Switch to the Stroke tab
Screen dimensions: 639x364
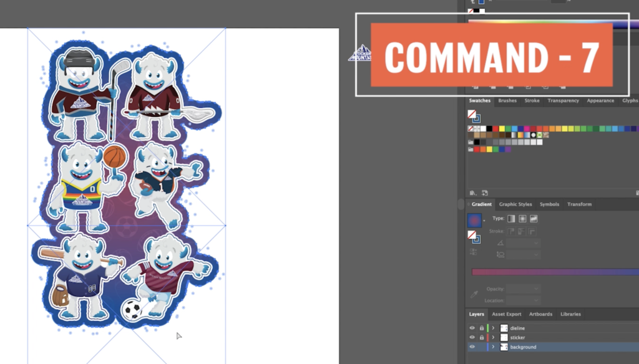tap(532, 100)
